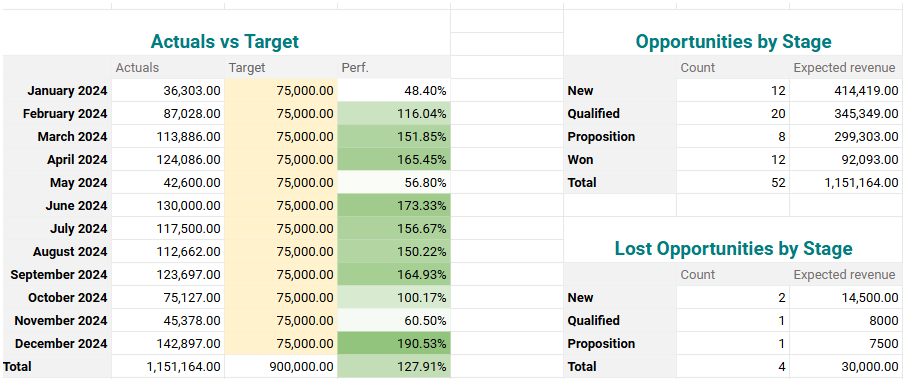906x388 pixels.
Task: Click the May 2024 row label
Action: click(57, 182)
